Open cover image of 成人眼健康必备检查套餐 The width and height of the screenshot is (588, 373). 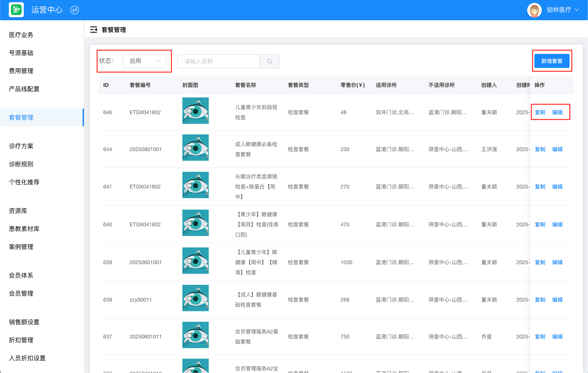(195, 148)
